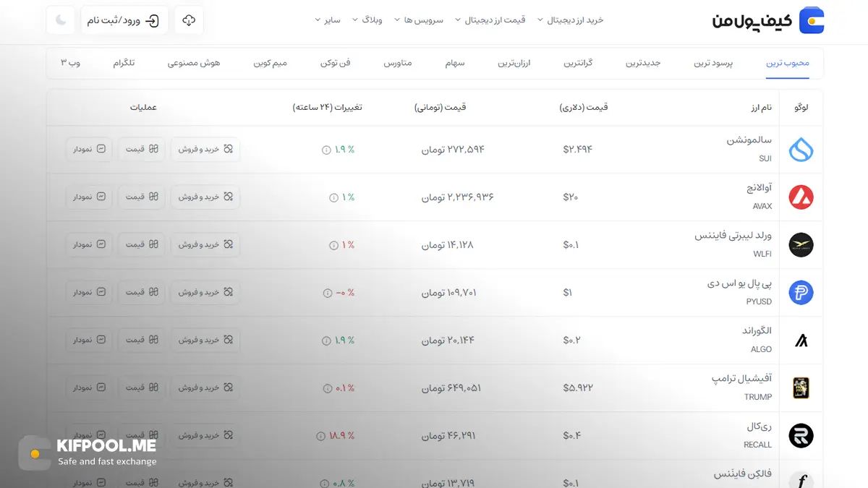Viewport: 868px width, 488px height.
Task: Select the RECALL coin logo
Action: [801, 435]
